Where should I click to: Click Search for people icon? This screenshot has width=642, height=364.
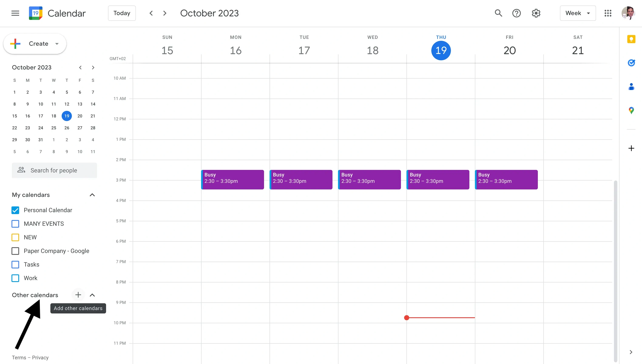click(21, 170)
